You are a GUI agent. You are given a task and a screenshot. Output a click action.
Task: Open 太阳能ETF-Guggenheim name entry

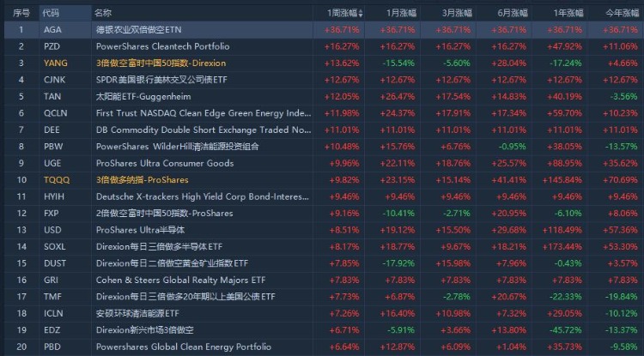click(143, 96)
